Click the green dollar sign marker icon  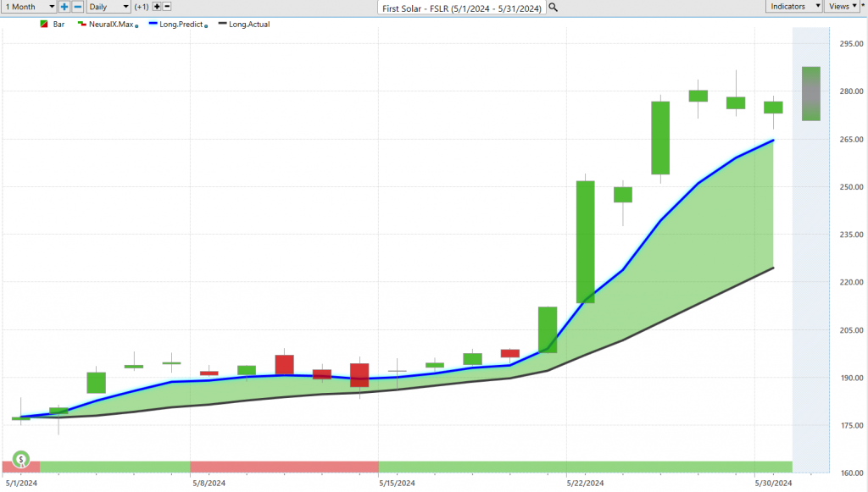pyautogui.click(x=21, y=459)
